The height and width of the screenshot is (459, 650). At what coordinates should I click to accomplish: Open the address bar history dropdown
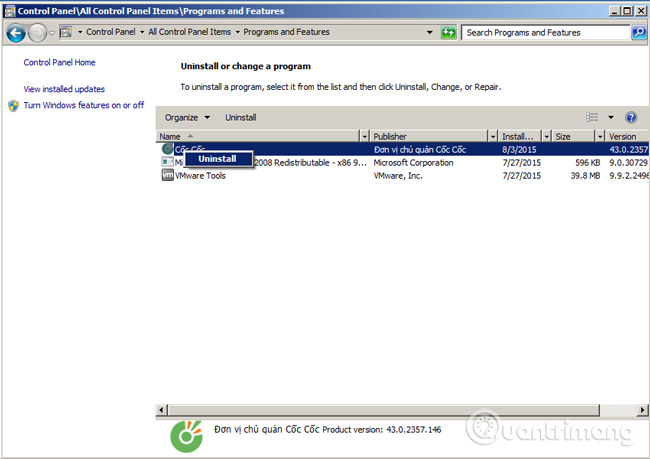click(x=429, y=32)
